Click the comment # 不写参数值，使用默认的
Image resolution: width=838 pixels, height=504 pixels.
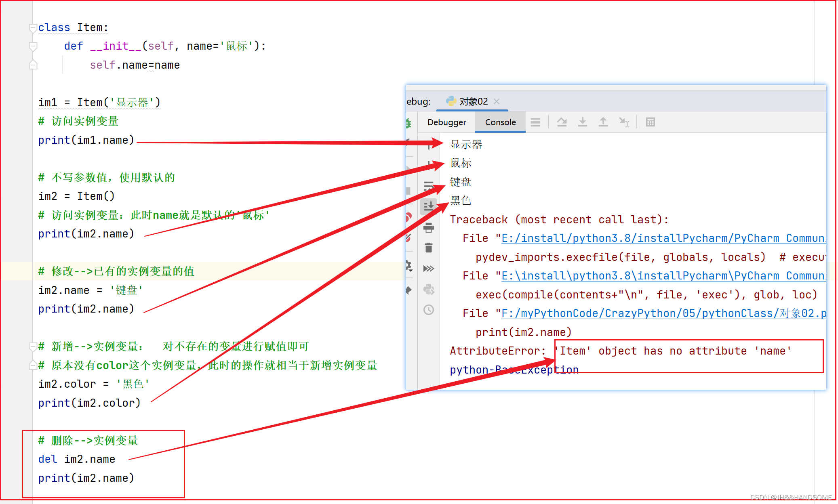tap(107, 178)
